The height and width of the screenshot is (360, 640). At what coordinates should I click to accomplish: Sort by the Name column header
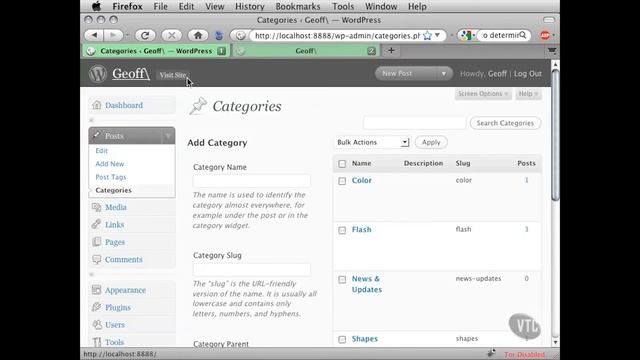tap(362, 163)
